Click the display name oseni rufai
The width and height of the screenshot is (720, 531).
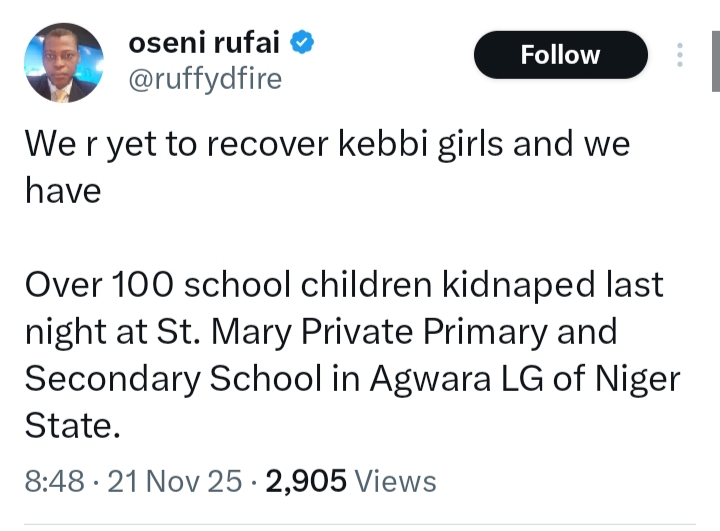click(x=206, y=42)
